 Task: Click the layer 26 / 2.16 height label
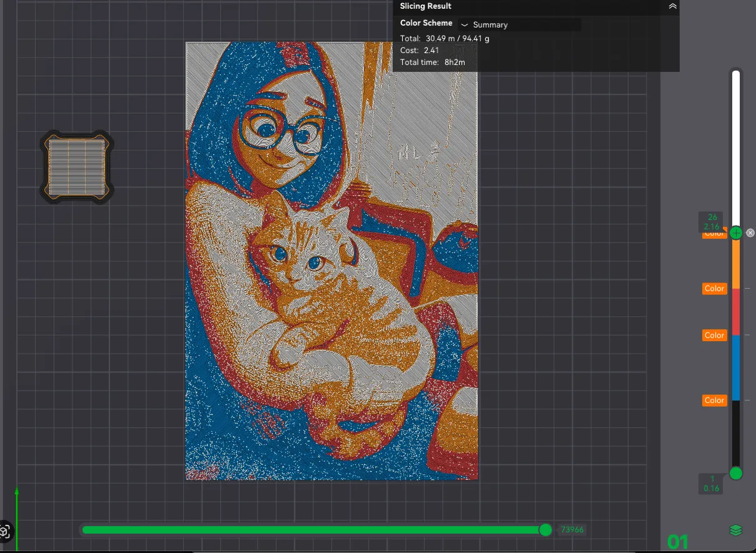[712, 222]
